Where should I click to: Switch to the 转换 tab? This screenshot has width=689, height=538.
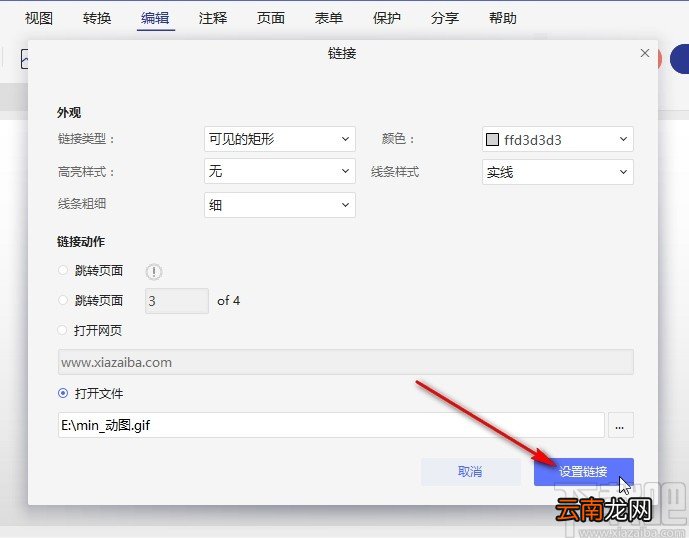(x=97, y=18)
